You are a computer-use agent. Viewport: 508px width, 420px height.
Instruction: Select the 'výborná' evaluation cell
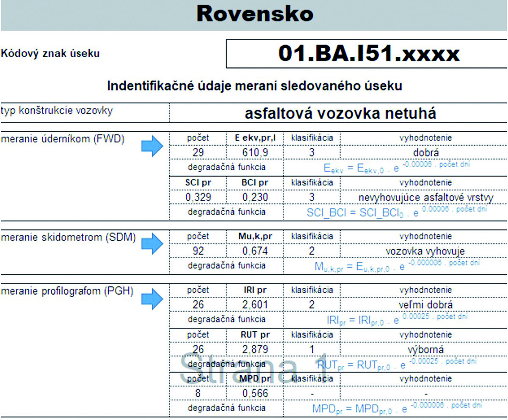coord(425,349)
